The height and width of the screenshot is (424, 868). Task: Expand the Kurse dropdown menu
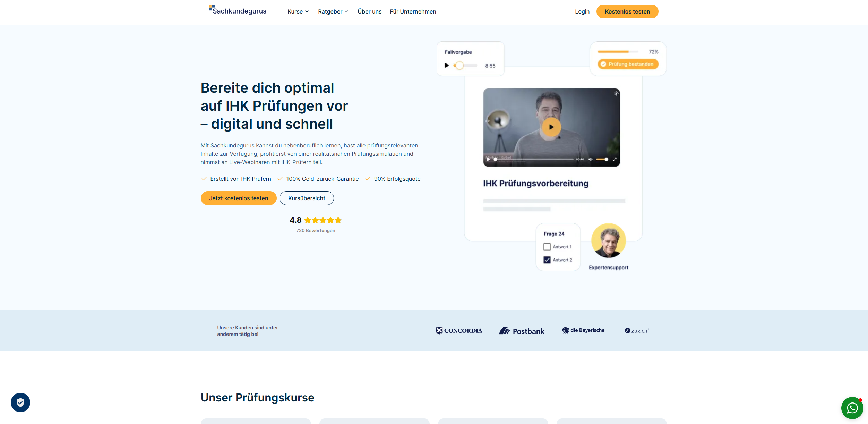coord(298,11)
